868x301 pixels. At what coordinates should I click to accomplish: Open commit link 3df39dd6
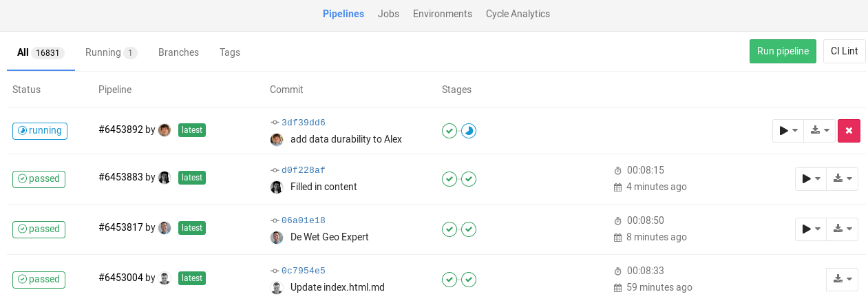(x=303, y=123)
